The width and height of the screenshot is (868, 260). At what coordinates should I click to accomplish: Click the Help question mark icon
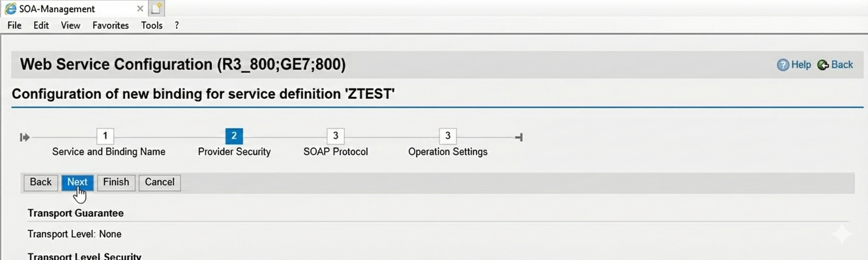(783, 65)
